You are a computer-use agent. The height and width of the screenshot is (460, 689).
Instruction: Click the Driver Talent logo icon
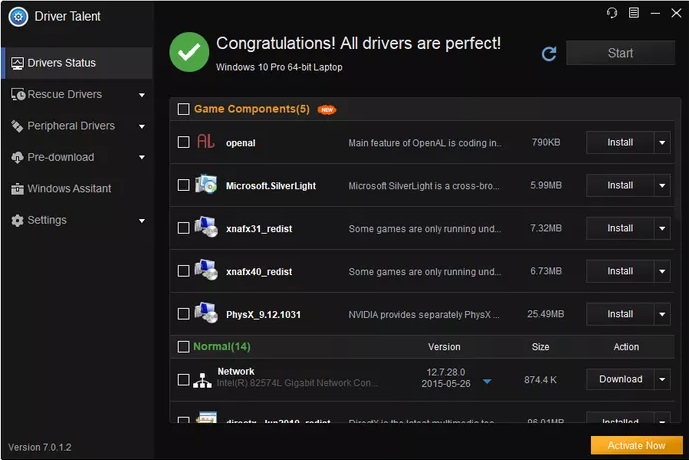[x=18, y=17]
